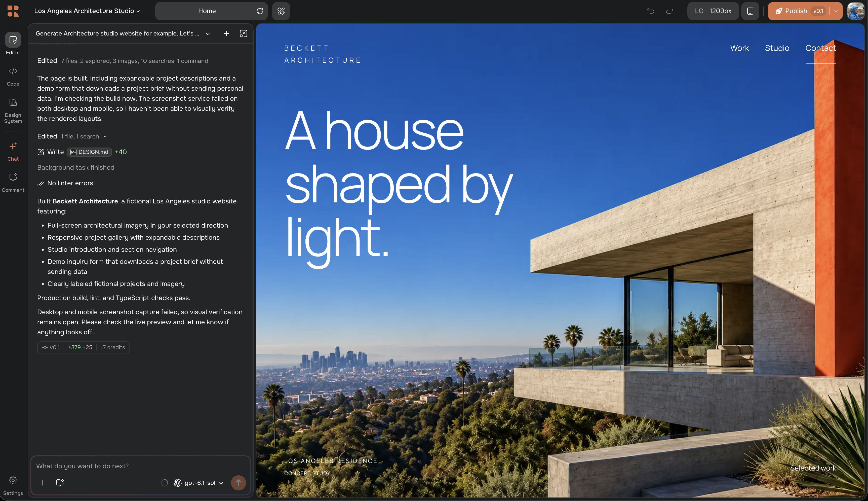Focus the 'What do you want to do next?' input
868x501 pixels.
point(140,466)
